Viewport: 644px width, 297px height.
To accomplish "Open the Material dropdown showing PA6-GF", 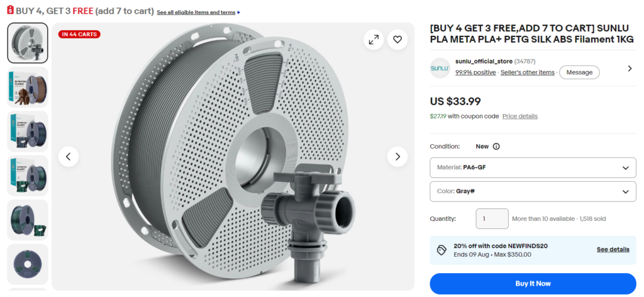I will coord(533,167).
